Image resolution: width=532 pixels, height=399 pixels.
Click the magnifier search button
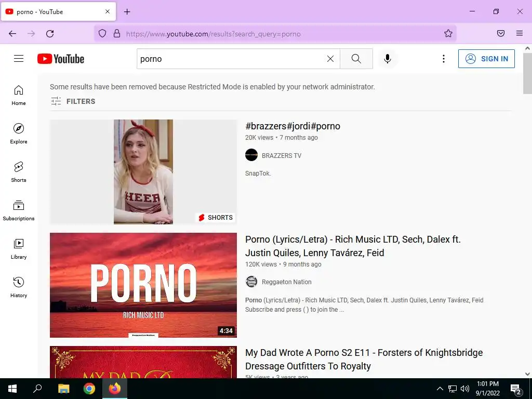pos(356,59)
